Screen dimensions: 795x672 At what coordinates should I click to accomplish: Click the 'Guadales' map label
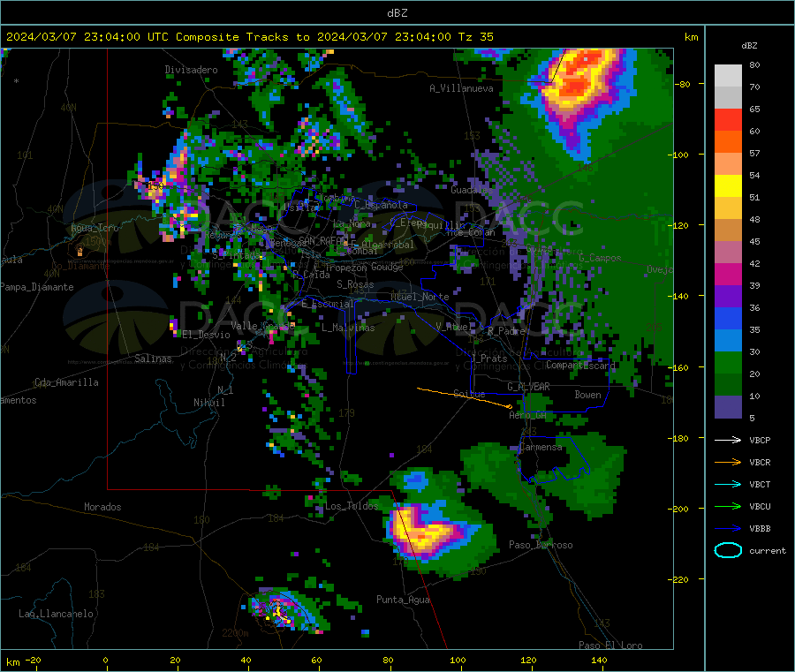(x=472, y=190)
